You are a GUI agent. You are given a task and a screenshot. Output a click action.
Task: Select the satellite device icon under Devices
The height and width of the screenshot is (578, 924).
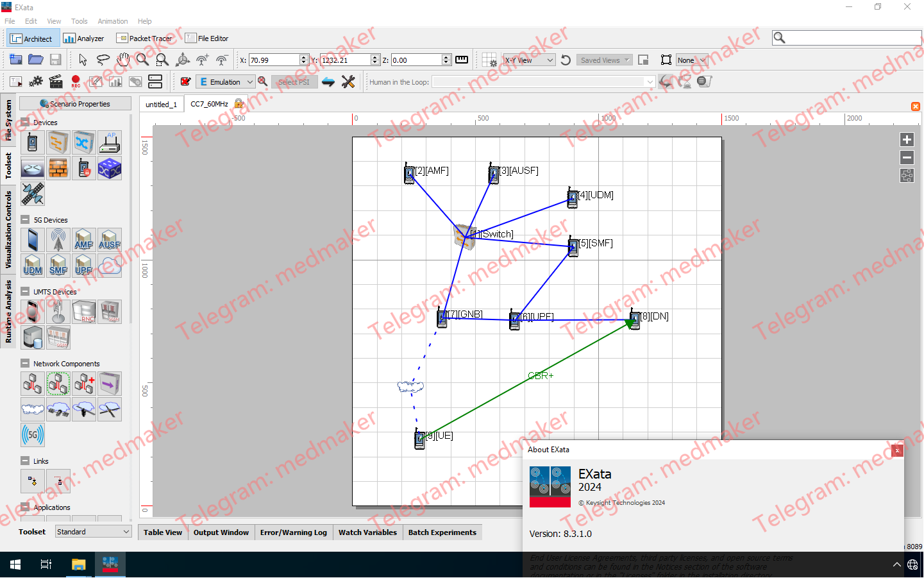[x=32, y=194]
